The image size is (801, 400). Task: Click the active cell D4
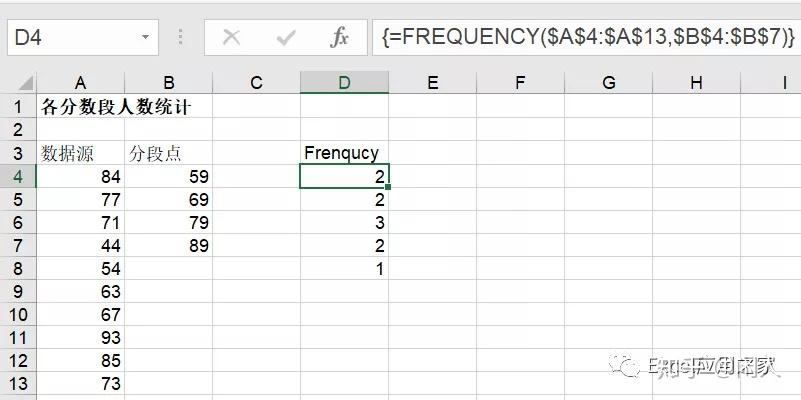point(344,176)
